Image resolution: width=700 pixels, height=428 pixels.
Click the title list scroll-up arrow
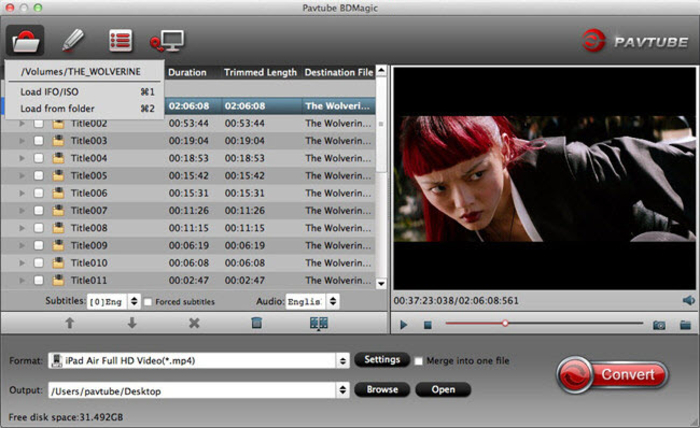click(x=381, y=71)
